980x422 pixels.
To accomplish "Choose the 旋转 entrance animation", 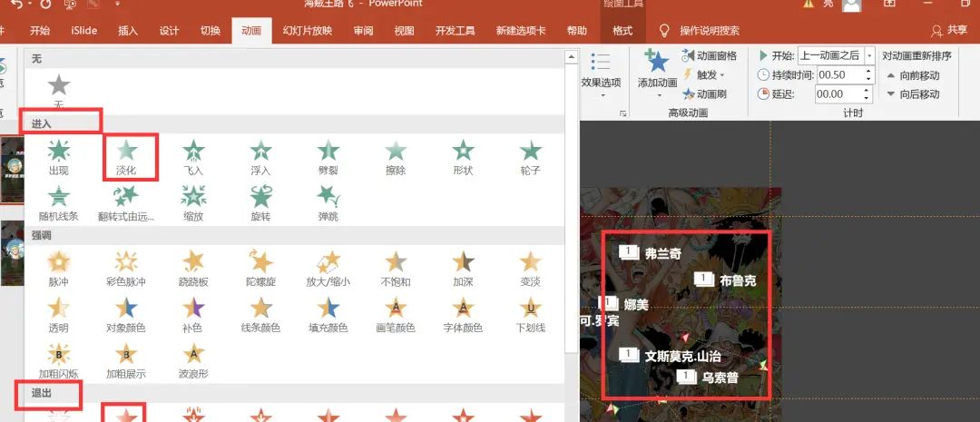I will [260, 203].
